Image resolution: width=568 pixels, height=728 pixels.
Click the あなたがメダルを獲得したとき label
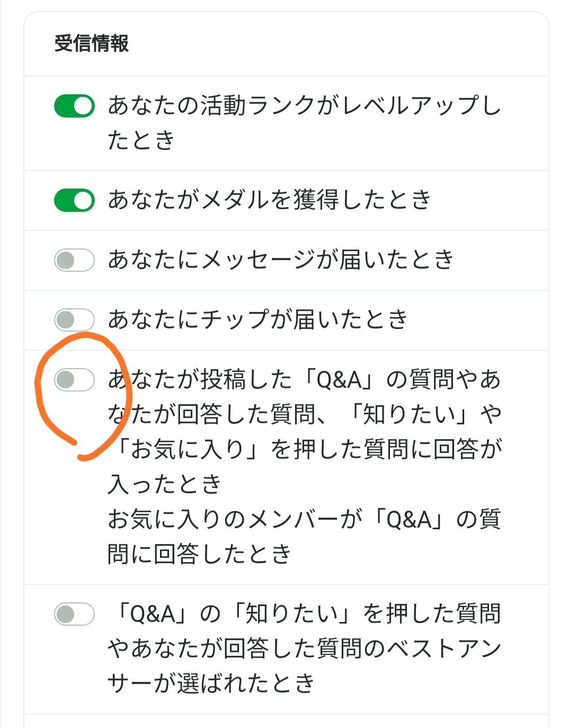pyautogui.click(x=269, y=200)
